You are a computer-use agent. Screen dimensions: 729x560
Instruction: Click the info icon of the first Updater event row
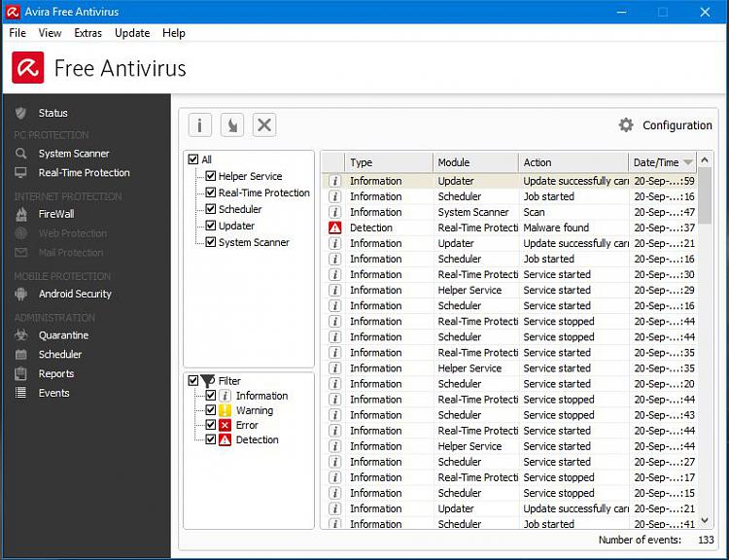[334, 181]
